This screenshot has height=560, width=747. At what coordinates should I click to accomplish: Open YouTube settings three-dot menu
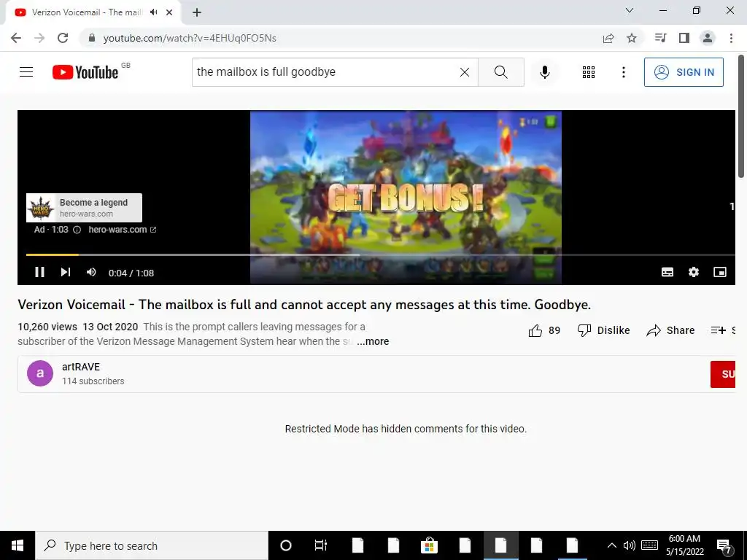point(624,72)
